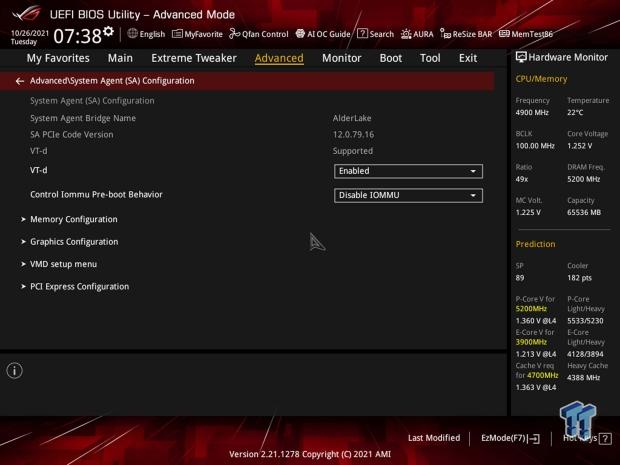The height and width of the screenshot is (465, 620).
Task: Click the AlderLake bridge name value
Action: (352, 118)
